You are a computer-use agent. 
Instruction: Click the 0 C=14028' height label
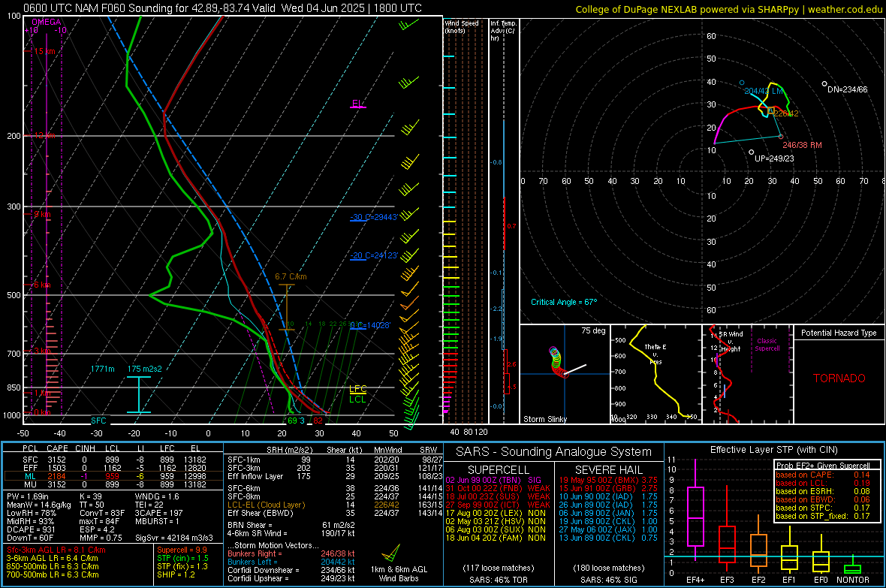click(x=370, y=325)
